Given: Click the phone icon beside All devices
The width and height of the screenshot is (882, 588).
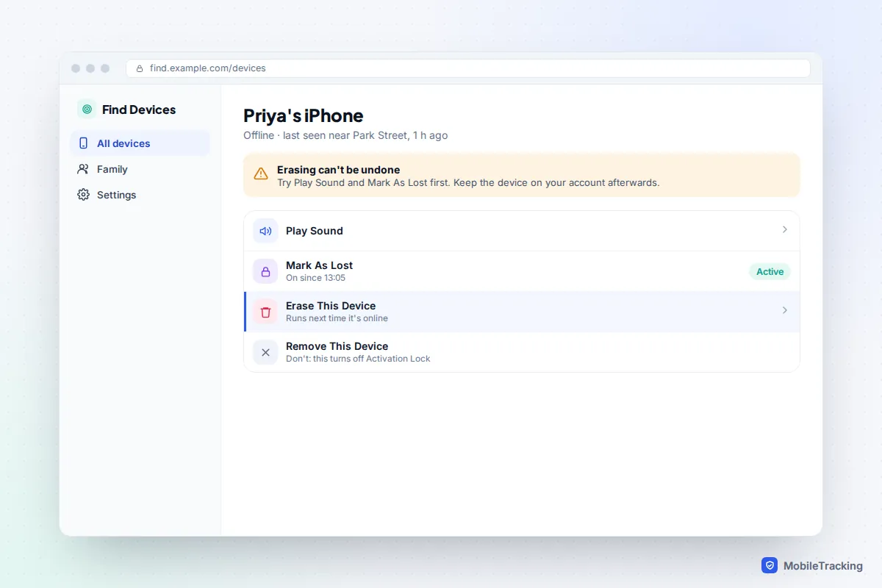Looking at the screenshot, I should point(83,143).
